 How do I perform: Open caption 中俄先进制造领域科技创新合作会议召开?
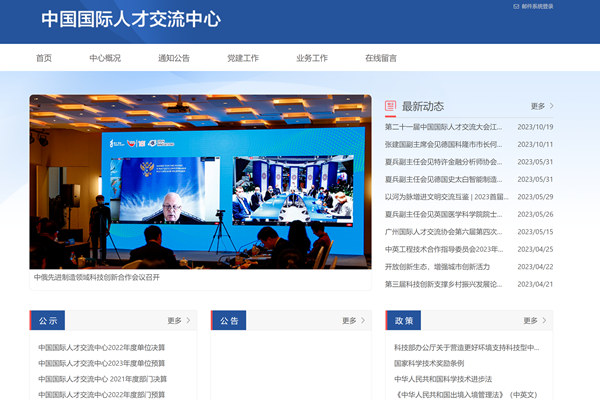point(97,277)
